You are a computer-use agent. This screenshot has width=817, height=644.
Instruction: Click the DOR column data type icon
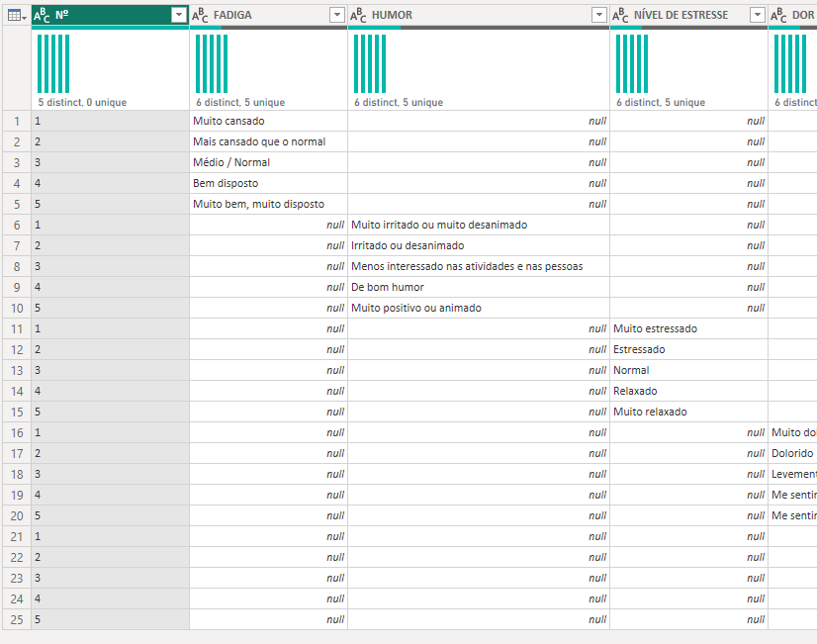[x=778, y=16]
